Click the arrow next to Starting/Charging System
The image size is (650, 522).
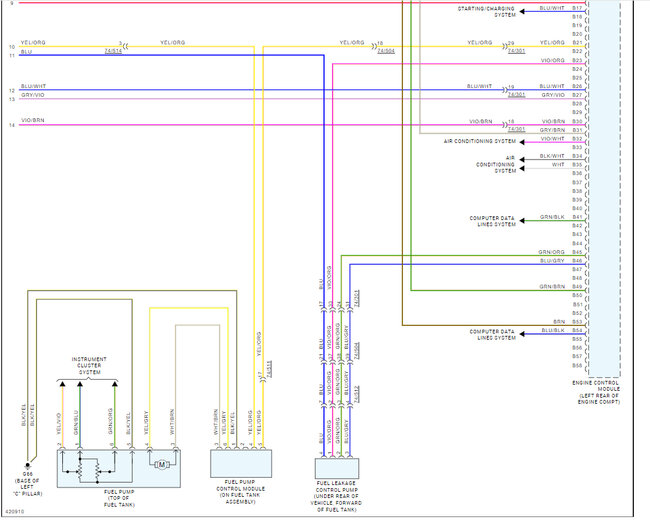(522, 12)
